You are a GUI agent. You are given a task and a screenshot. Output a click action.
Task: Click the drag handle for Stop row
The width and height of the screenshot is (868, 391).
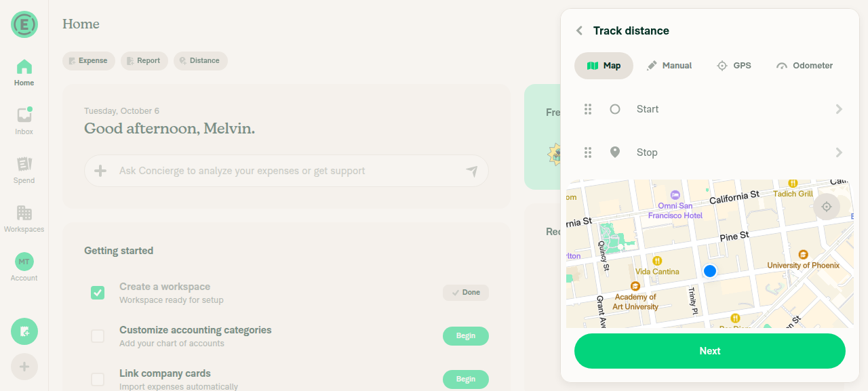588,152
